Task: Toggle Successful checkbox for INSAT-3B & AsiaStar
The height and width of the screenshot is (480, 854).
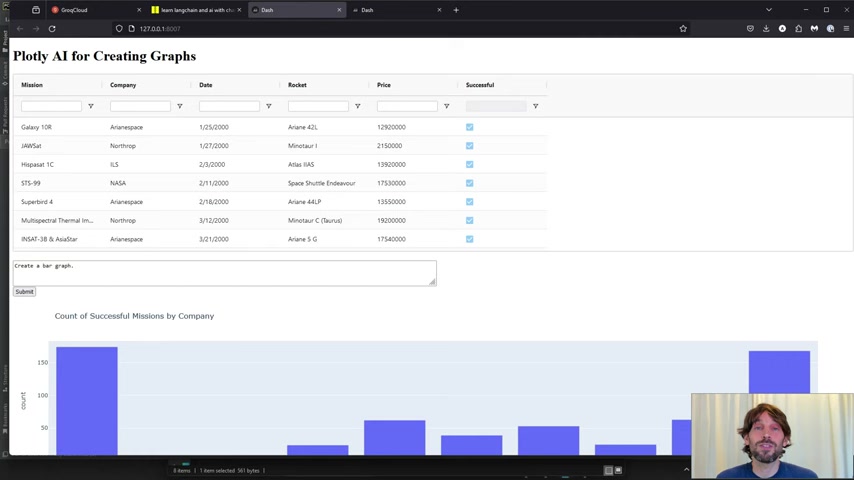Action: [x=469, y=239]
